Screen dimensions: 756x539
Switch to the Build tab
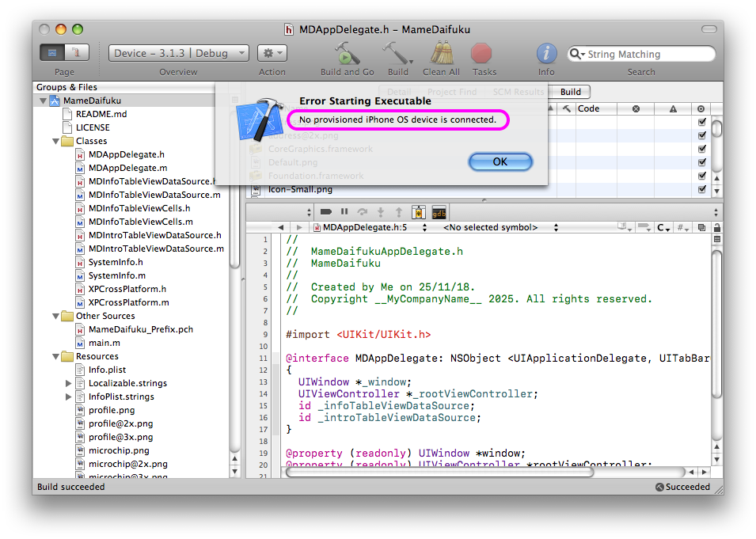[x=571, y=92]
